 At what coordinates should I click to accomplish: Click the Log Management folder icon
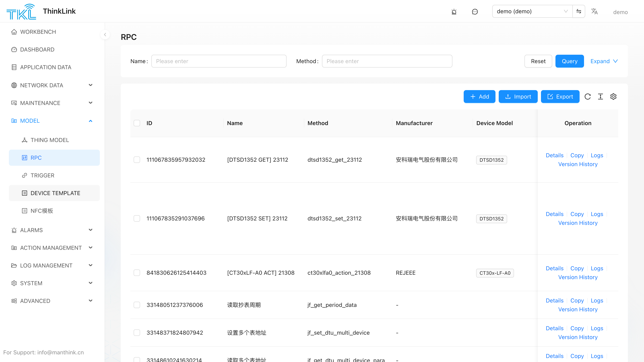[14, 265]
